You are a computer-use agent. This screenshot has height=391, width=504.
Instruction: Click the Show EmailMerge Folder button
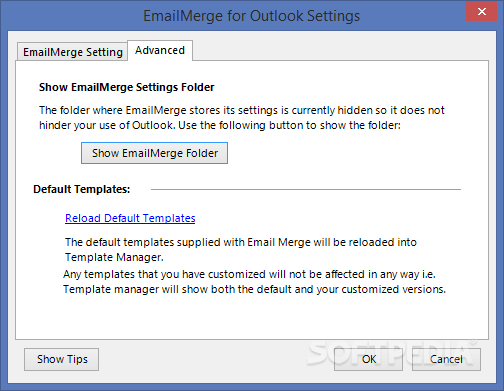point(154,153)
